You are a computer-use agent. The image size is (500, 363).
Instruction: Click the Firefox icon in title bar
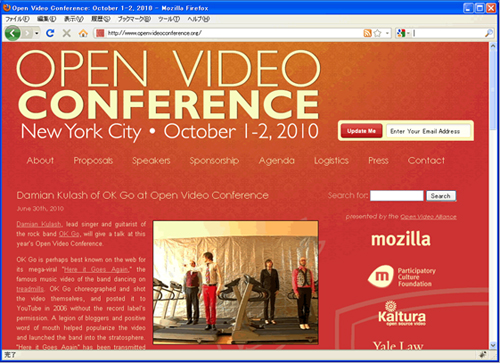(6, 7)
